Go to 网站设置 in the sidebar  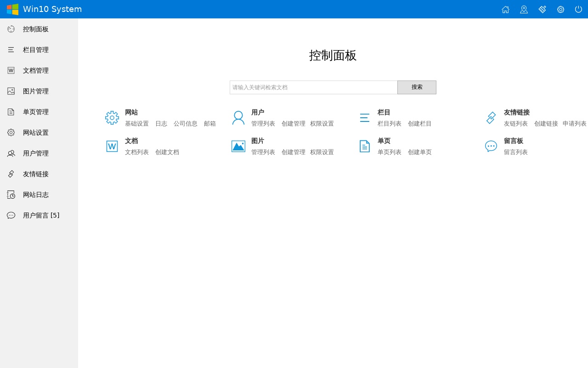coord(36,132)
